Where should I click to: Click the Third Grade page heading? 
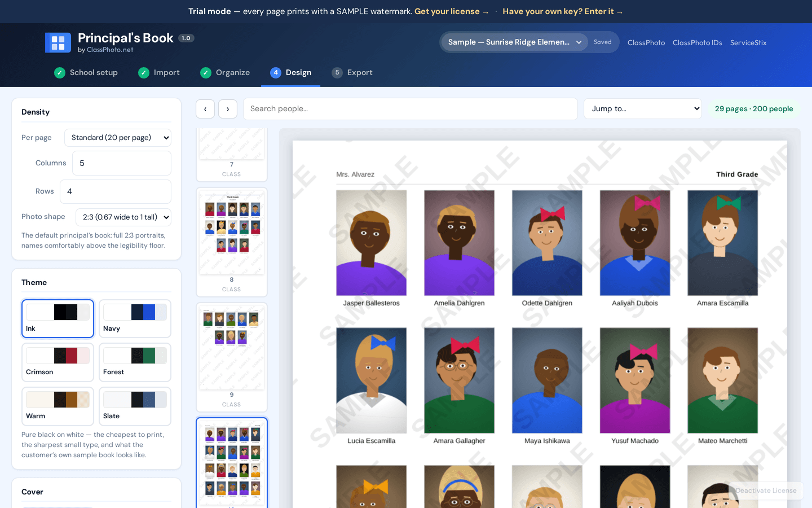tap(737, 174)
